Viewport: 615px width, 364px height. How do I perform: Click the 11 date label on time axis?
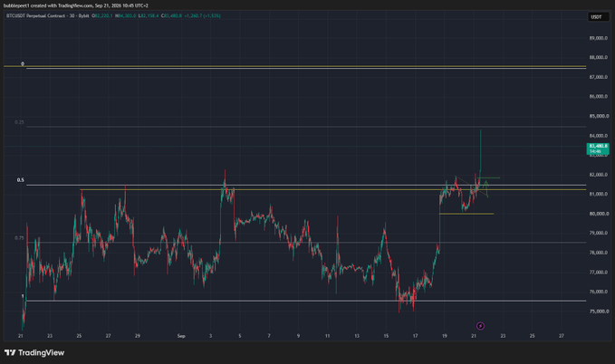pyautogui.click(x=328, y=336)
